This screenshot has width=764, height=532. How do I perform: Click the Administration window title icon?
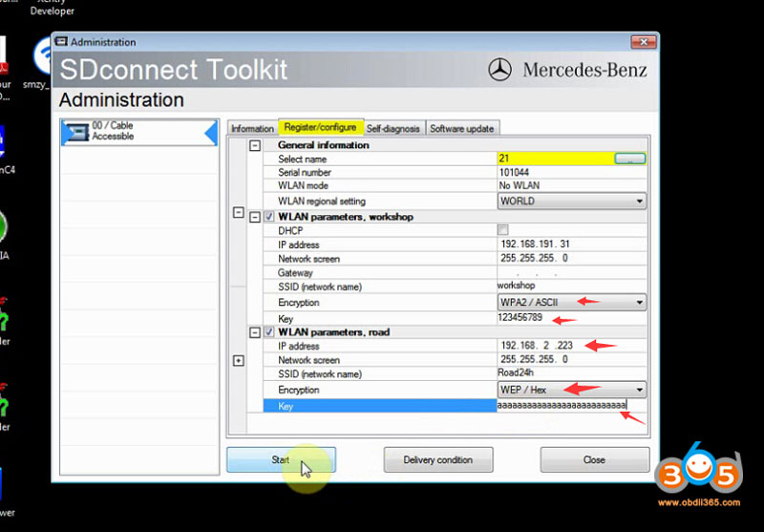[x=61, y=42]
